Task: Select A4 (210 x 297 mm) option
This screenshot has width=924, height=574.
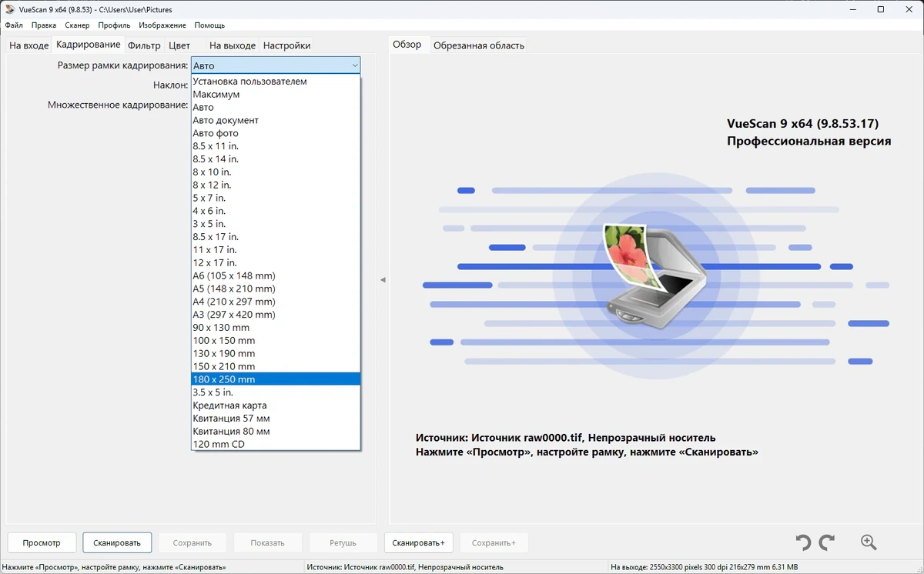Action: [x=276, y=302]
